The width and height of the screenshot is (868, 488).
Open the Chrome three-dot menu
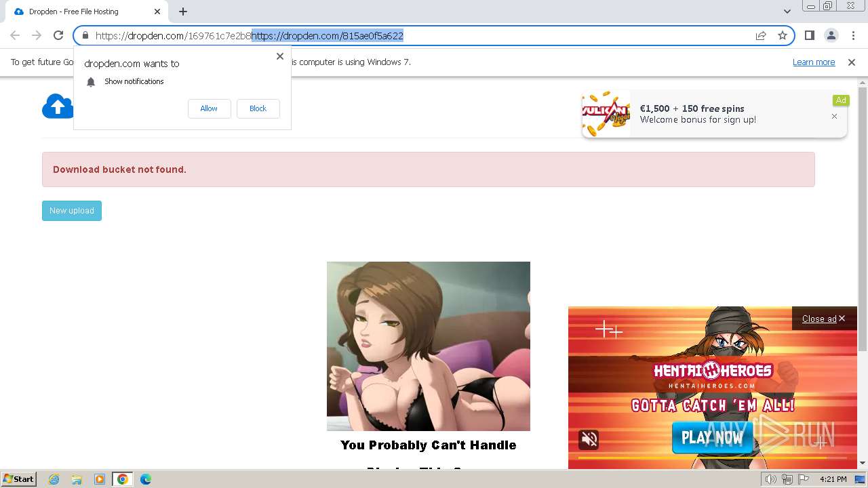(x=853, y=35)
